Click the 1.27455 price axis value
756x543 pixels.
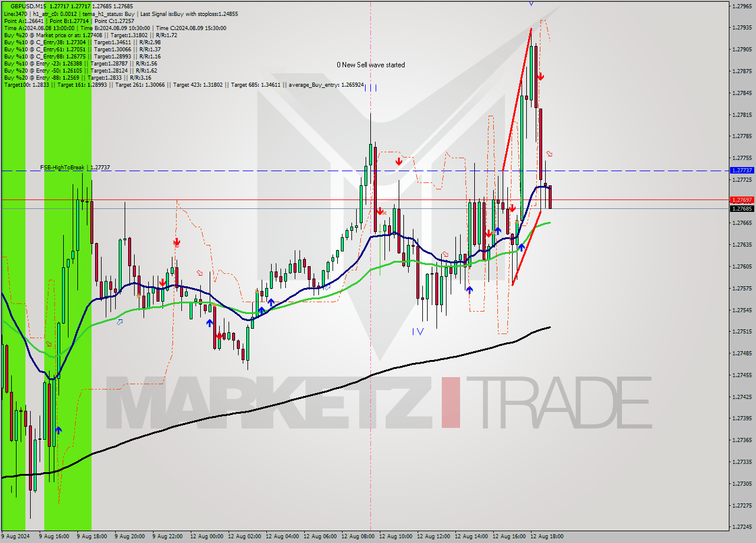pyautogui.click(x=742, y=375)
